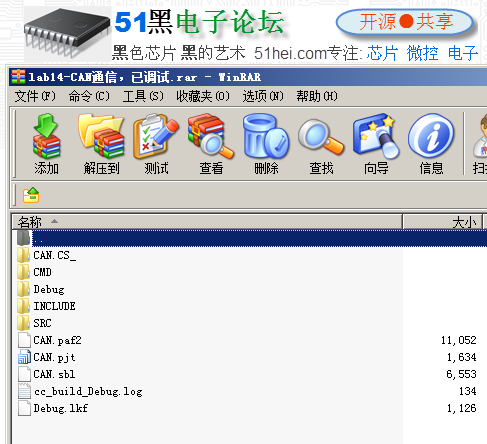Open the 选项(N) Options menu
This screenshot has height=444, width=487.
point(263,96)
